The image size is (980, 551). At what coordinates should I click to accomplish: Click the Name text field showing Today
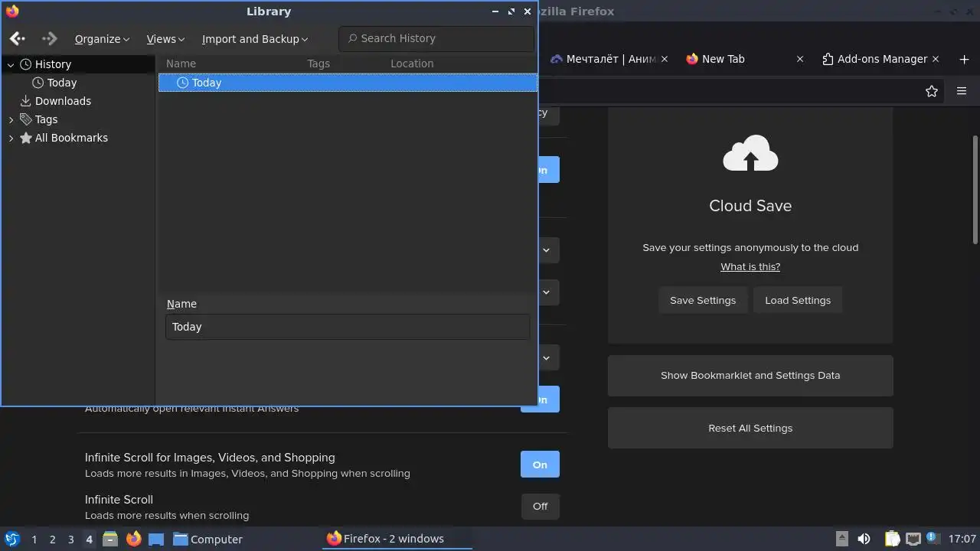tap(348, 327)
